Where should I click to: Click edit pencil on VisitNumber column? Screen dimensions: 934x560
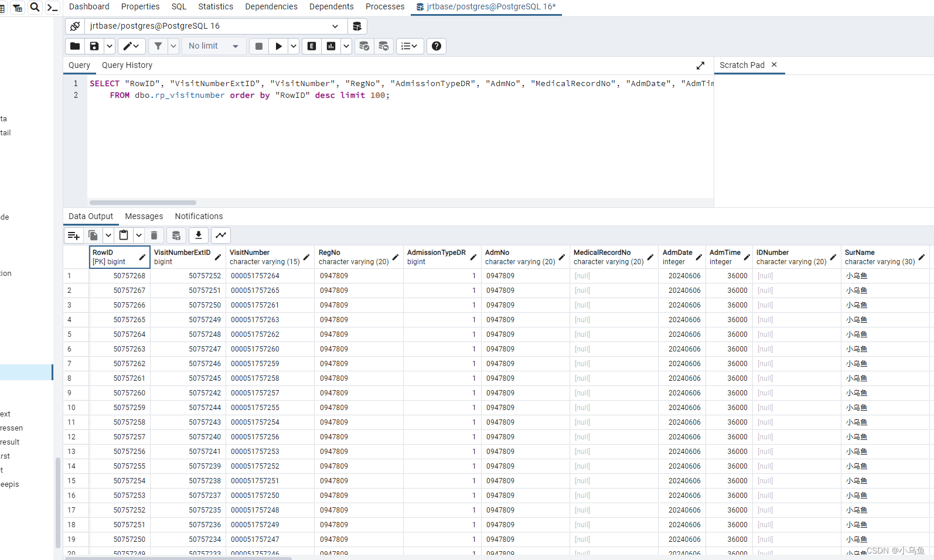(x=306, y=257)
